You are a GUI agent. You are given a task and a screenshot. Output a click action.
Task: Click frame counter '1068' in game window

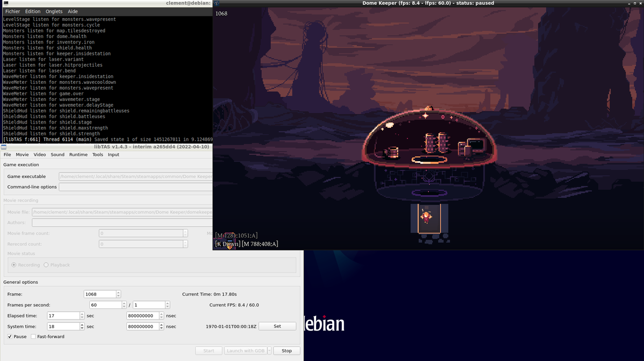pos(221,13)
